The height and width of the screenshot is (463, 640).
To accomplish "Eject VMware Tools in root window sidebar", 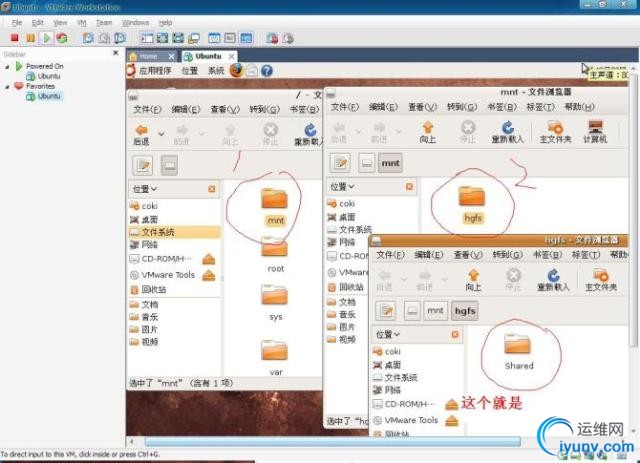I will [x=209, y=275].
